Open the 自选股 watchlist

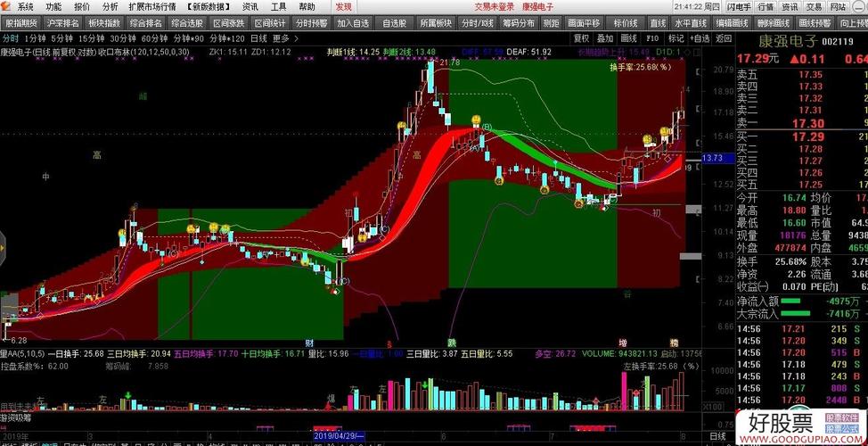(x=394, y=23)
